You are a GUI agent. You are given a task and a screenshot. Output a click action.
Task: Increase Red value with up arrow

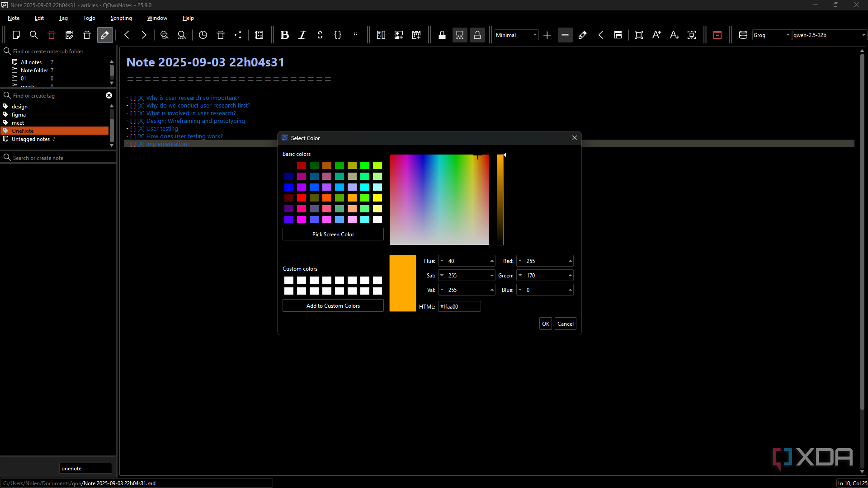click(x=570, y=261)
